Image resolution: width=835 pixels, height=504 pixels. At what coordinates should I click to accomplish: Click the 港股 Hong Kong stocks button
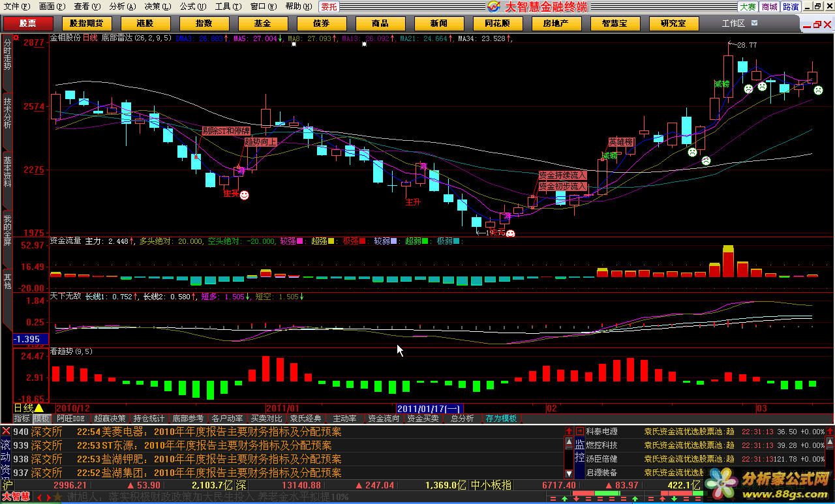pos(145,23)
